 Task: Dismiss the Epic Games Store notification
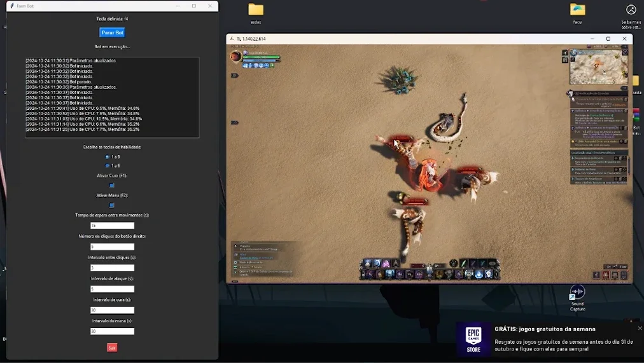coord(640,328)
